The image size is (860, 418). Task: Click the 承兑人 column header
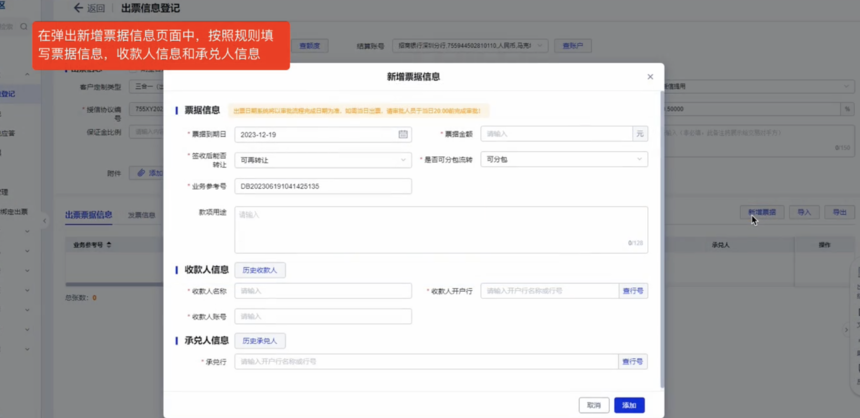click(x=720, y=245)
